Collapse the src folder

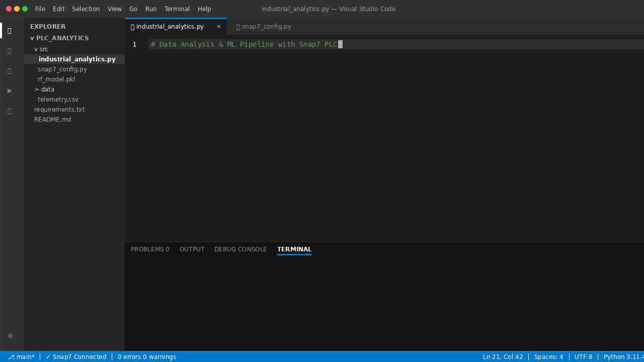click(x=41, y=49)
